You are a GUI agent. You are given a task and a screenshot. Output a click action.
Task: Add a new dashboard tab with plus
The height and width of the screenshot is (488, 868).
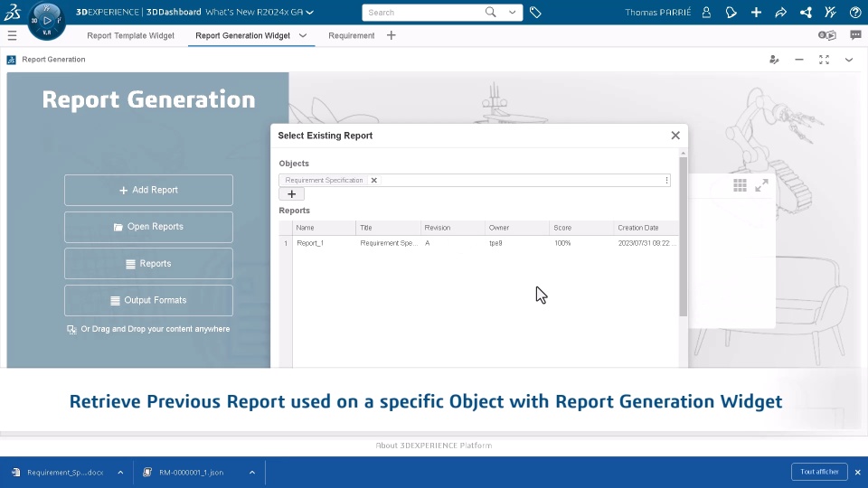pos(392,35)
